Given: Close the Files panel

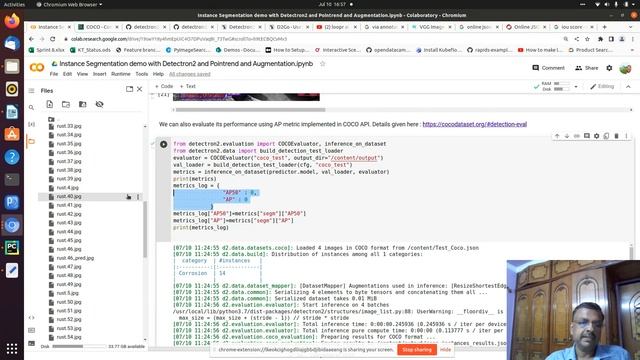Looking at the screenshot, I should [140, 89].
